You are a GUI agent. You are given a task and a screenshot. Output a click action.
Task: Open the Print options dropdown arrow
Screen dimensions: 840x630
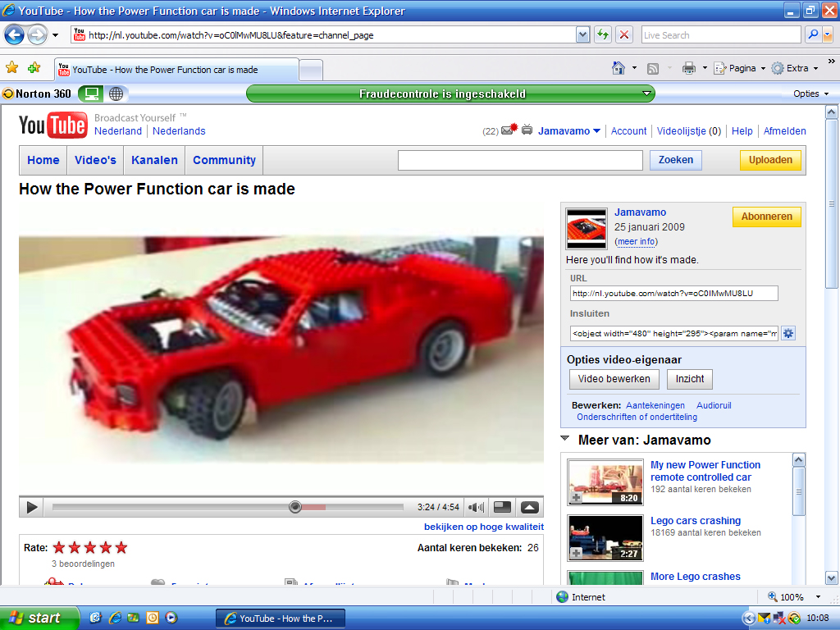[x=705, y=68]
